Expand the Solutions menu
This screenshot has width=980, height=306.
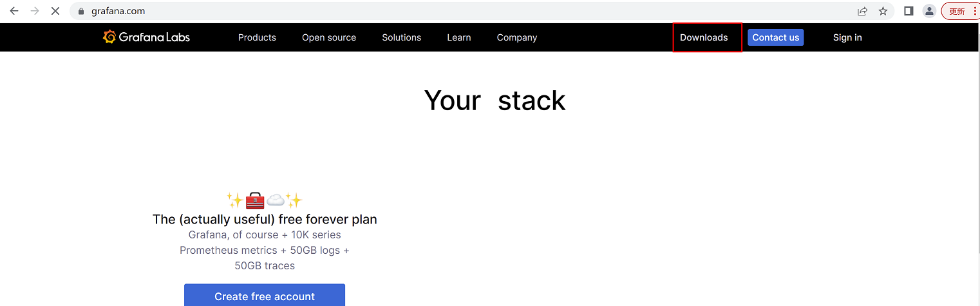(x=401, y=37)
